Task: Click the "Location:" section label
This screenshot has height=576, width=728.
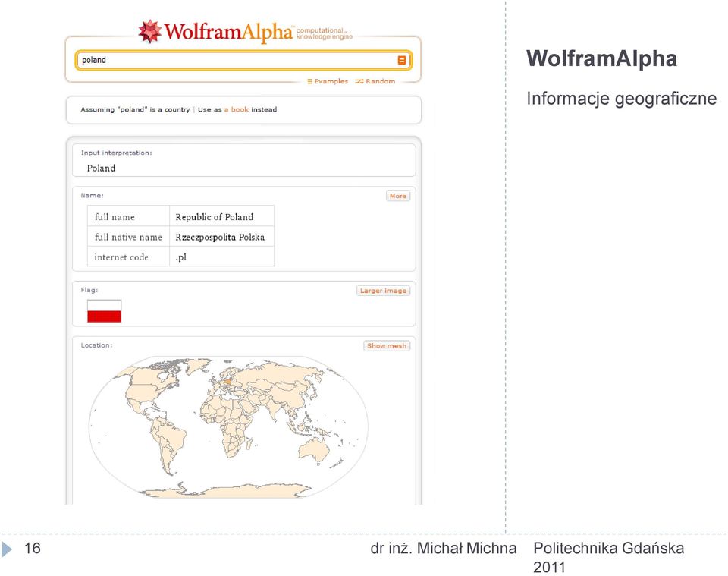Action: click(x=96, y=345)
